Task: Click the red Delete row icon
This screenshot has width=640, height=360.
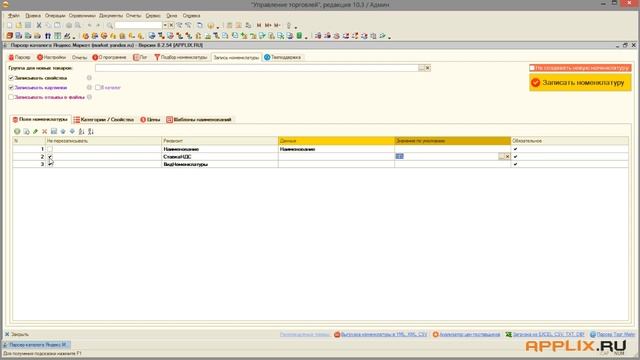Action: point(44,131)
